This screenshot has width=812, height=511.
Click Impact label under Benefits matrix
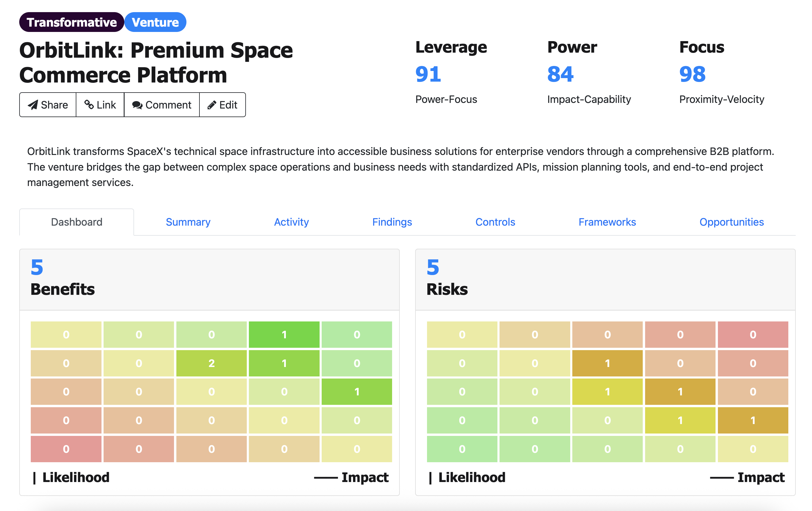(365, 478)
